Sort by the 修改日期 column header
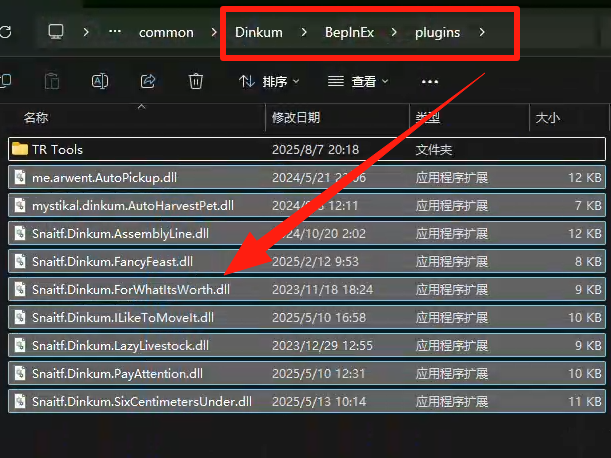611x458 pixels. click(x=296, y=117)
